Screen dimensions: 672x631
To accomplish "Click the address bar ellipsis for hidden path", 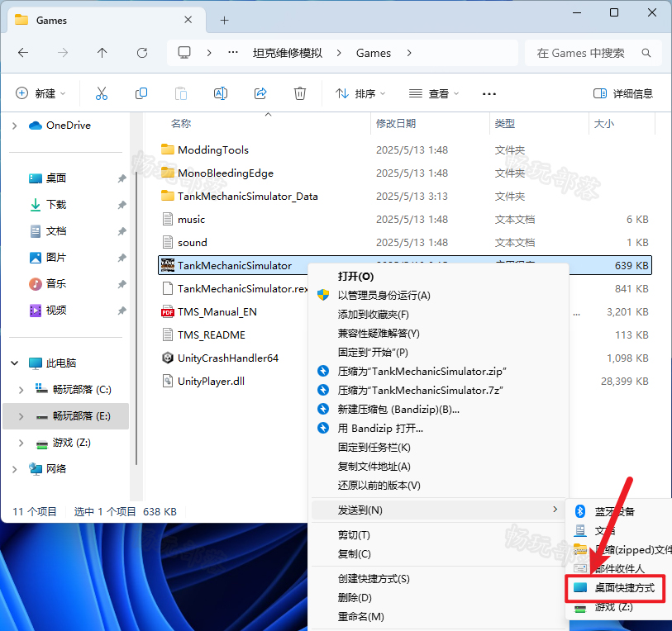I will click(x=233, y=52).
